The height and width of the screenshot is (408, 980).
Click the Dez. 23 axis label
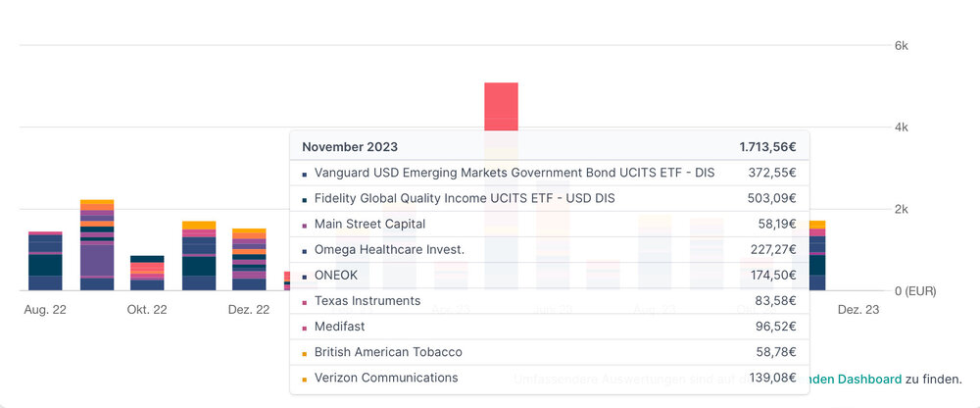857,309
